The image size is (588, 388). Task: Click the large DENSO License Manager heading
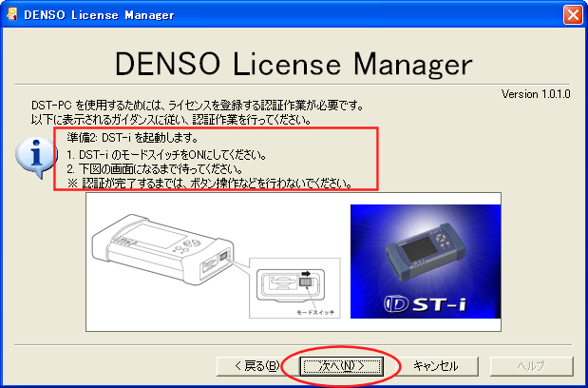coord(294,64)
